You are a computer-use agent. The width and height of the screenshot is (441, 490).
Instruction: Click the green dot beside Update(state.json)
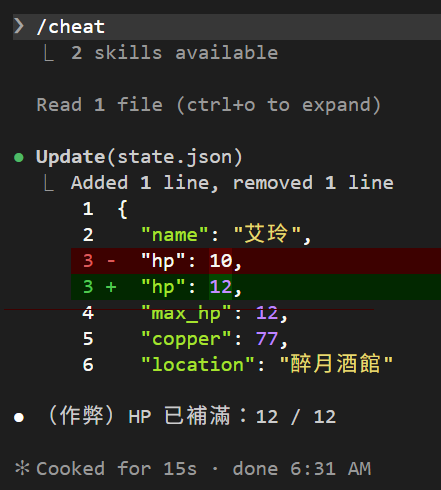pyautogui.click(x=19, y=157)
